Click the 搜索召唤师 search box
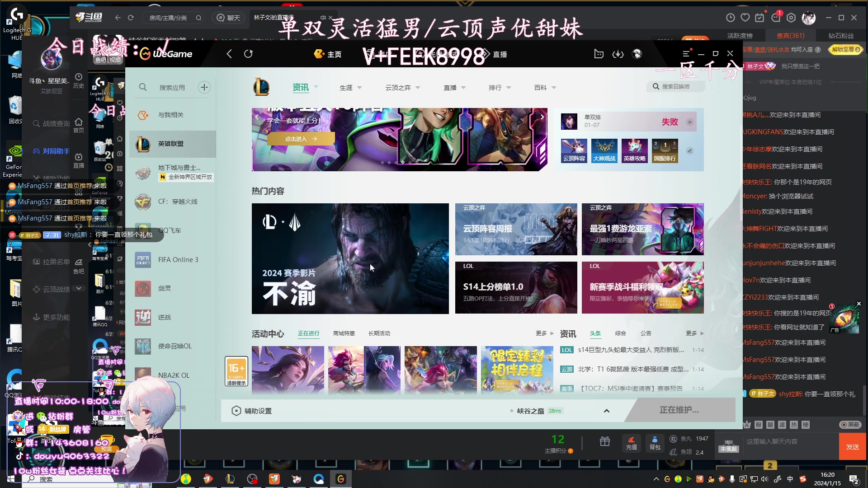Screen dimensions: 868x488 coord(675,86)
